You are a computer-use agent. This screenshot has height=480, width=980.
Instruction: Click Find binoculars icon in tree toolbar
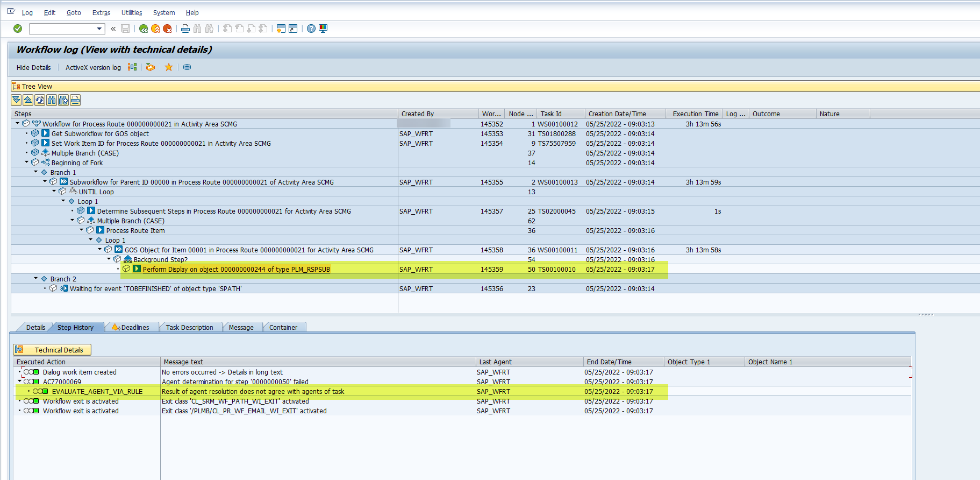click(x=52, y=100)
